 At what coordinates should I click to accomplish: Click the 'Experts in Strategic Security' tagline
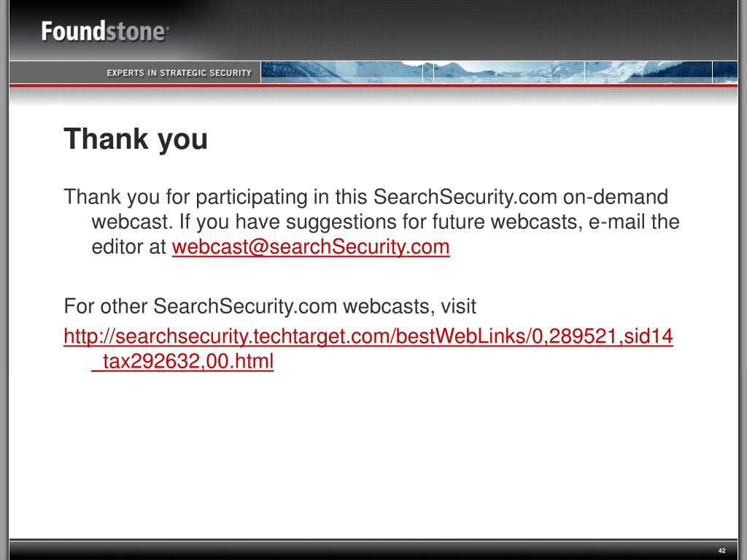(179, 73)
